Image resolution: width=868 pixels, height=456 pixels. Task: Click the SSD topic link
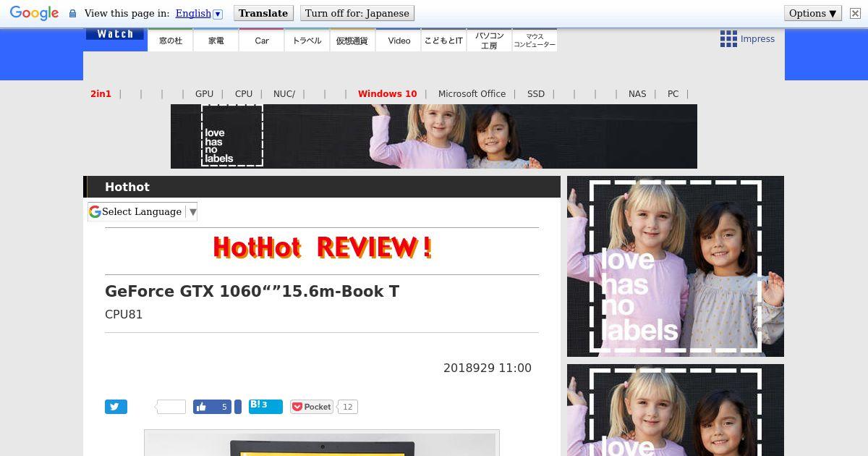tap(536, 93)
